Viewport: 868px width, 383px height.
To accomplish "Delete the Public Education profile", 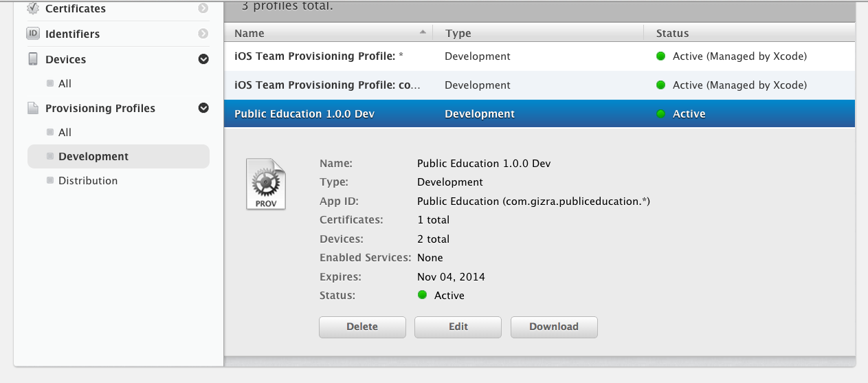I will [362, 327].
